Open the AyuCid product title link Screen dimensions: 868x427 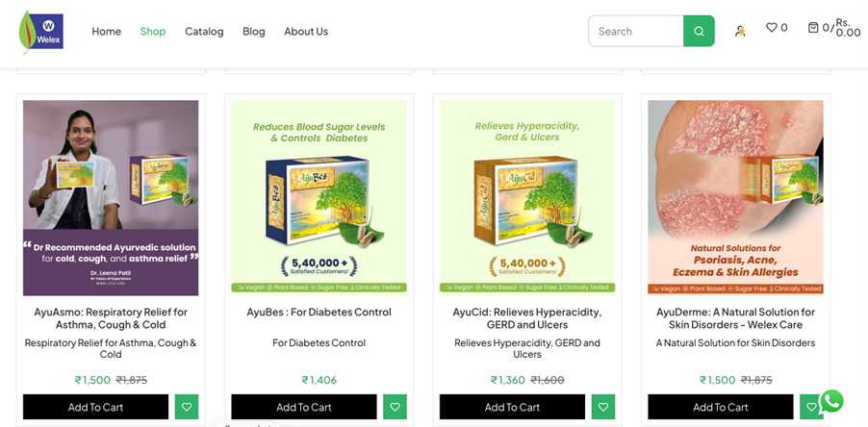527,318
